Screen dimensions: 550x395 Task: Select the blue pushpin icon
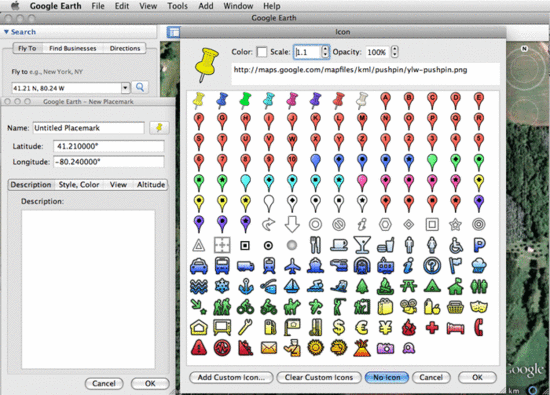tap(222, 101)
